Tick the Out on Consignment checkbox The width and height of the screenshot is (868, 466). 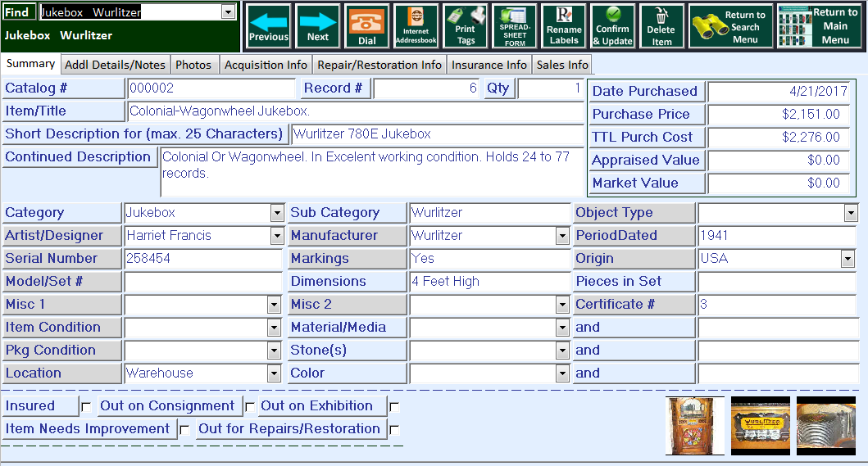tap(250, 407)
